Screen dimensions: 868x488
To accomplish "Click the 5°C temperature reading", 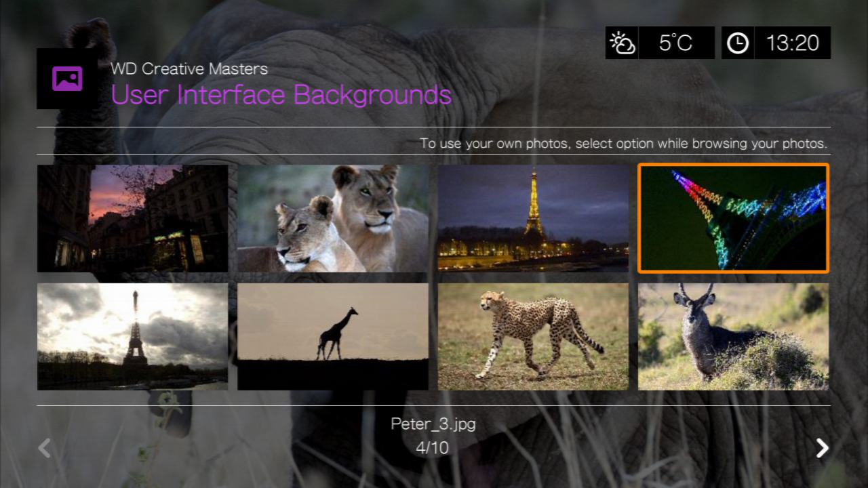I will click(675, 43).
